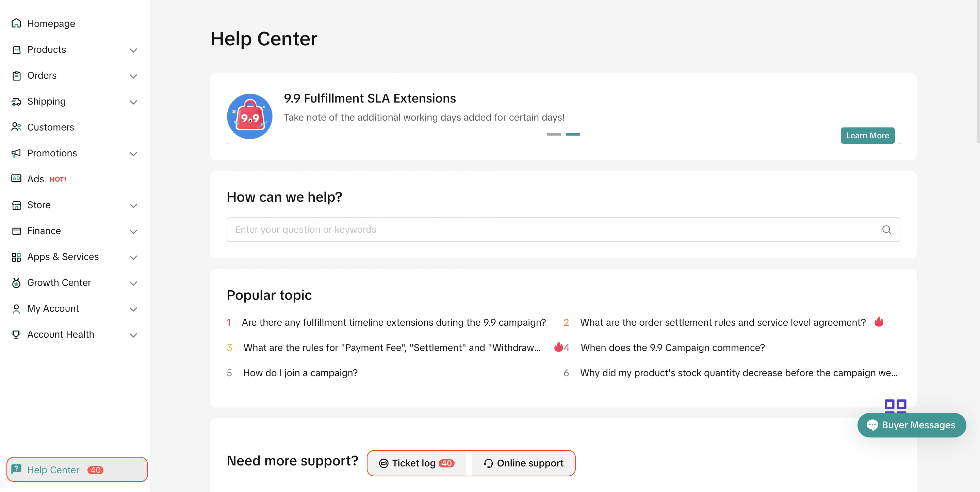Click the Customers people icon
Viewport: 980px width, 492px height.
tap(16, 127)
